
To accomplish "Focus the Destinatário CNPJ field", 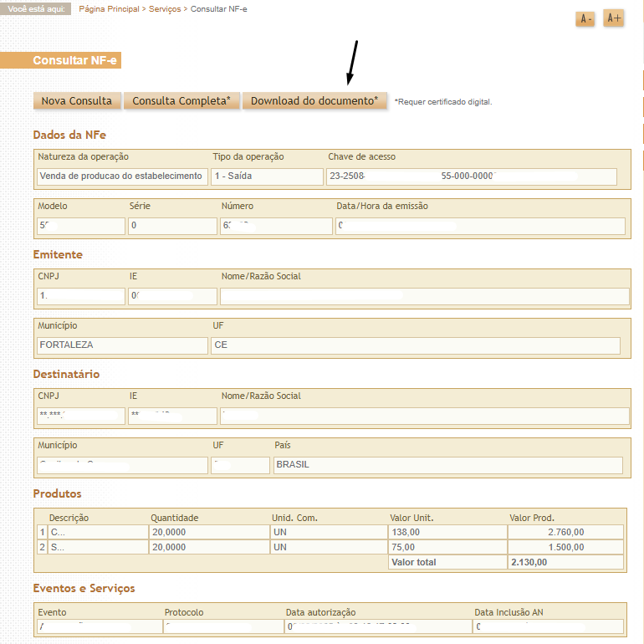I will point(80,416).
